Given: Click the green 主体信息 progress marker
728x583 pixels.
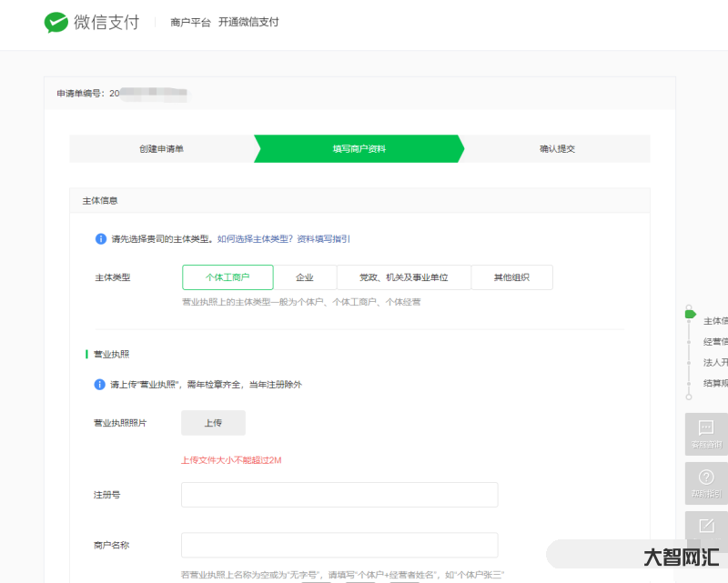Looking at the screenshot, I should [x=690, y=314].
